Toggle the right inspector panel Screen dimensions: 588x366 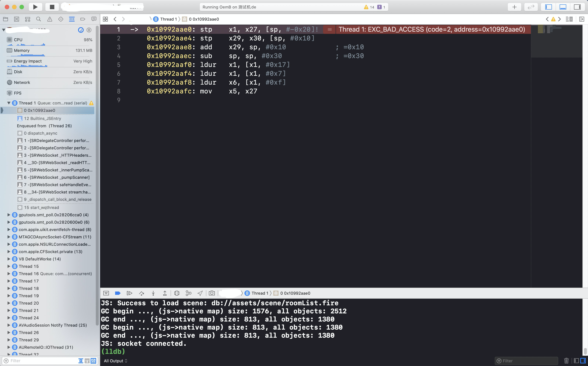click(x=577, y=7)
